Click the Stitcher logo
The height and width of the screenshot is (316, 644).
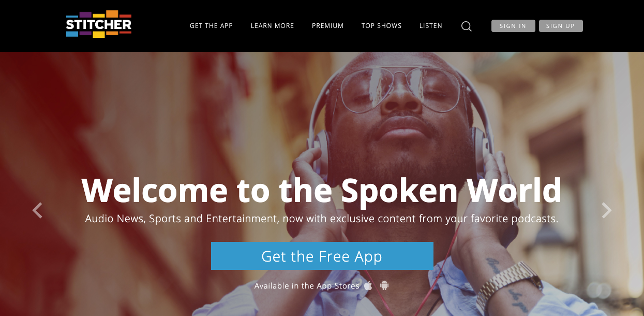[99, 24]
